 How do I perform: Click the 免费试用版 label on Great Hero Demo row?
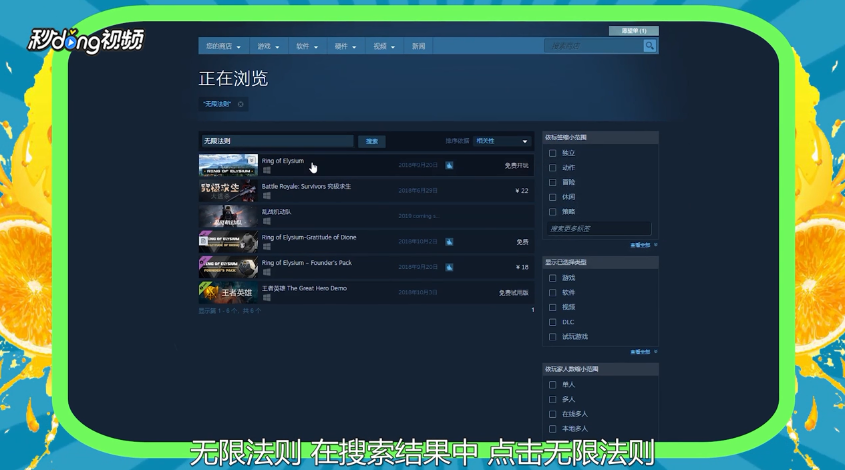point(514,293)
